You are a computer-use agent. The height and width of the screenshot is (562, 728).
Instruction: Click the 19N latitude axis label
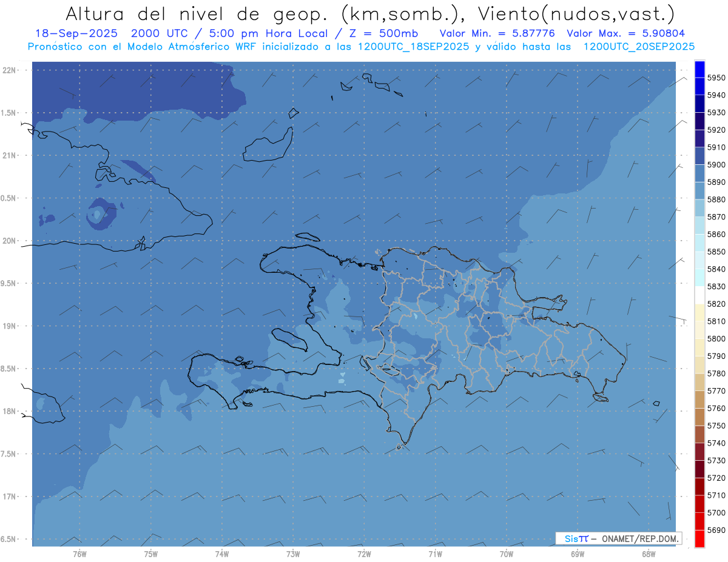click(10, 326)
